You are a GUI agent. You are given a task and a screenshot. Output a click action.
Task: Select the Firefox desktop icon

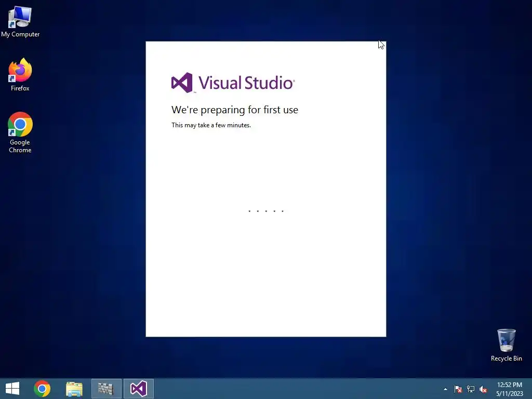pos(20,75)
